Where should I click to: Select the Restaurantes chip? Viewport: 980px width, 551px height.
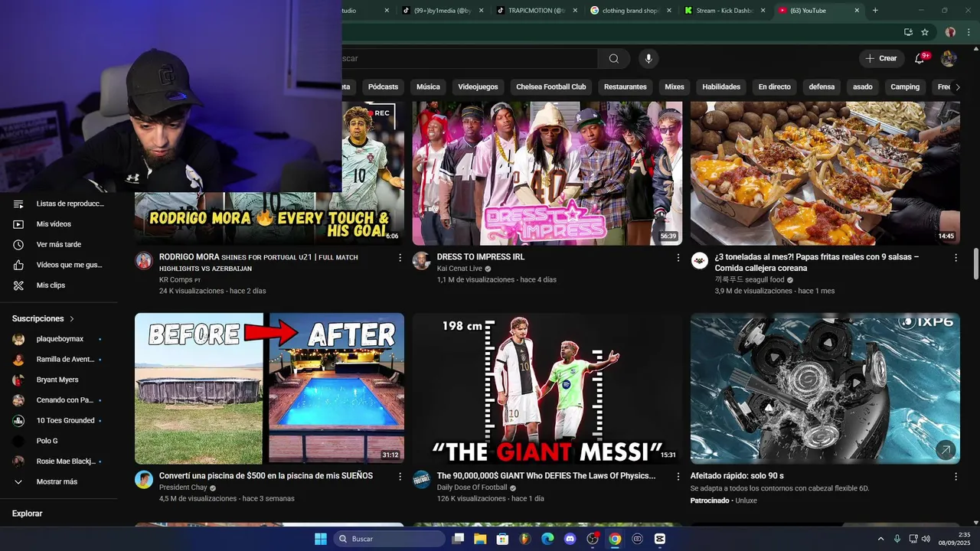(x=626, y=87)
